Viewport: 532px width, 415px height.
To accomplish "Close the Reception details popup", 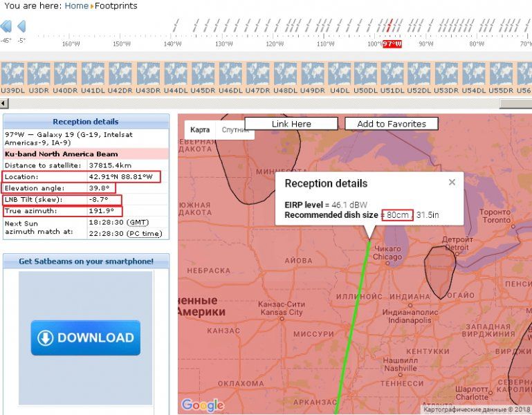I will [452, 182].
